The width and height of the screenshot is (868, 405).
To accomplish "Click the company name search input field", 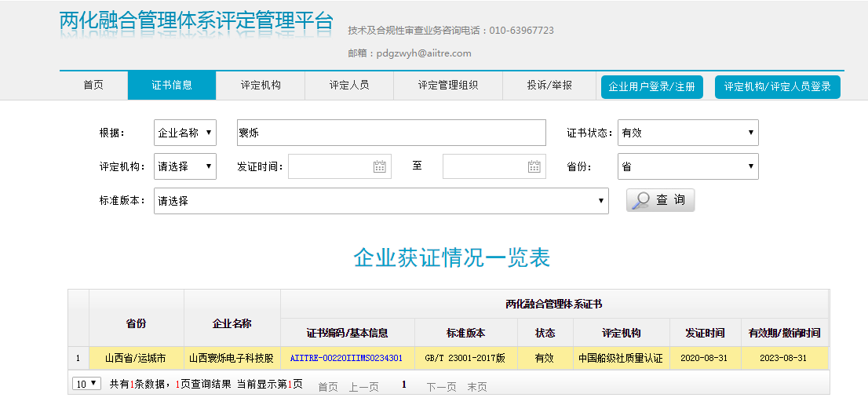I will click(391, 133).
